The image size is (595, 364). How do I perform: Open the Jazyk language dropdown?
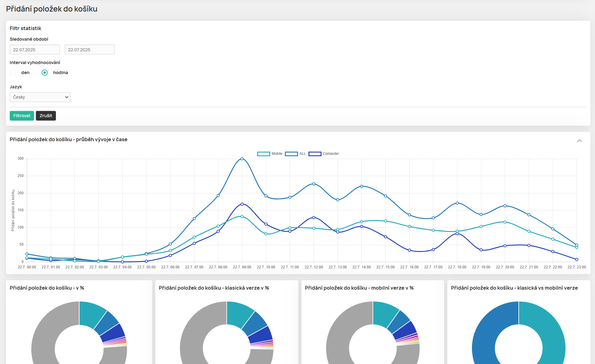pyautogui.click(x=40, y=97)
